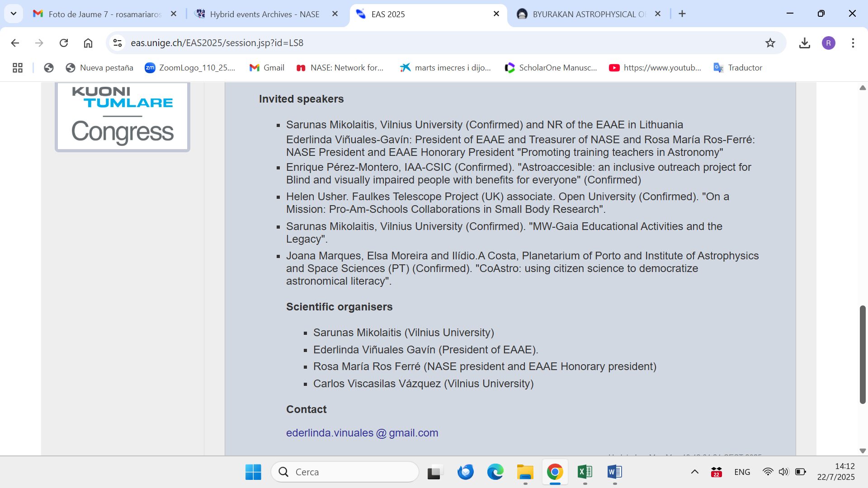The height and width of the screenshot is (488, 868).
Task: Open the Windows Start menu
Action: pos(253,472)
